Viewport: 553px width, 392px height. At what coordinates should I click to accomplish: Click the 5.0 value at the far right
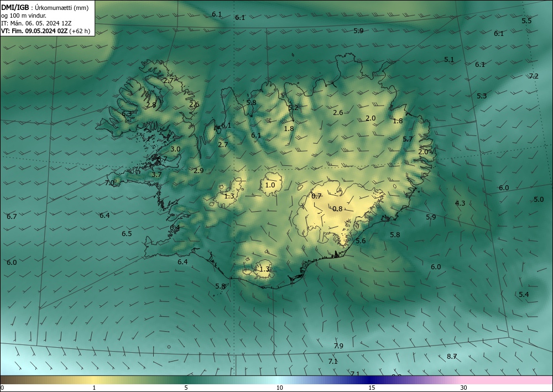[x=539, y=200]
